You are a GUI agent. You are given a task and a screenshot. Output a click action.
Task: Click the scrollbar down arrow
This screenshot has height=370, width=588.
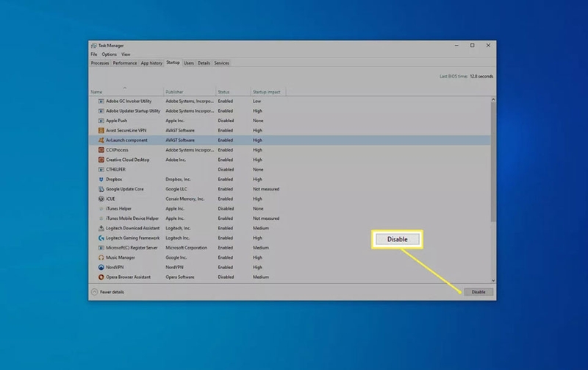(493, 280)
